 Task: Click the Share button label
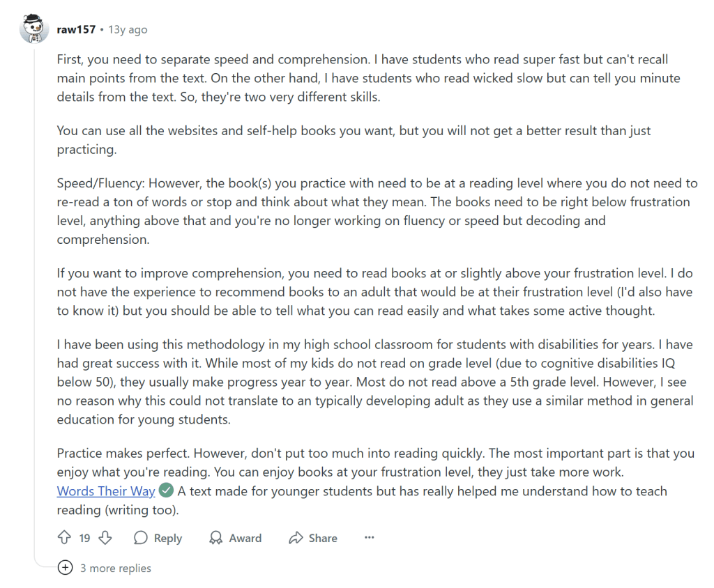[x=323, y=538]
